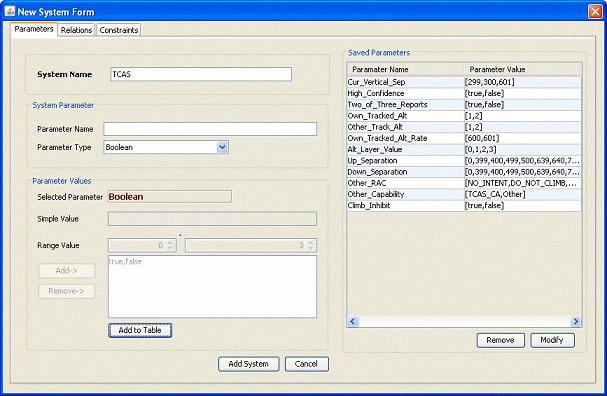
Task: Click the System Name input field
Action: coord(201,74)
